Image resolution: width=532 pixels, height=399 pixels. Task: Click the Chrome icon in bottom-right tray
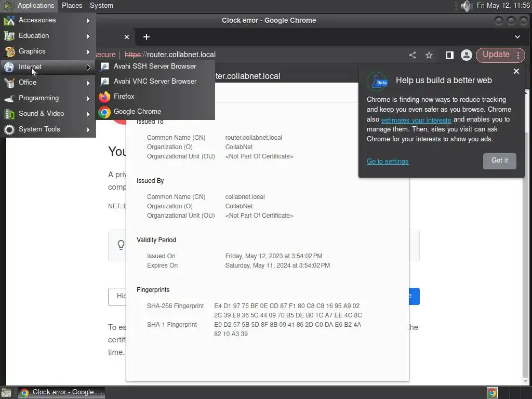pos(492,393)
